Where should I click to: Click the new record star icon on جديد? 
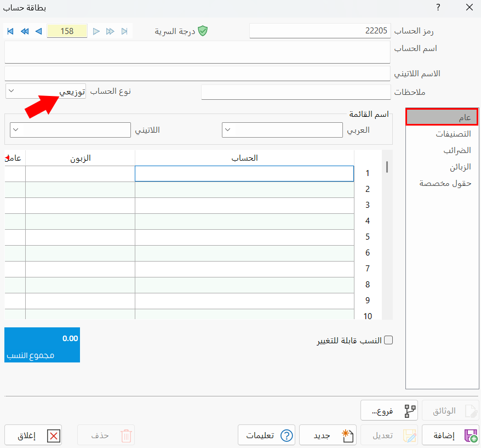click(347, 435)
